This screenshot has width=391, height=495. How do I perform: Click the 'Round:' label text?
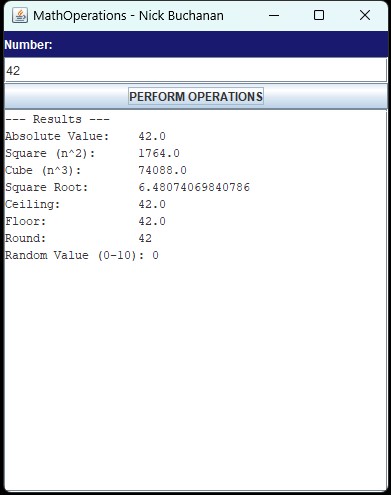point(26,238)
